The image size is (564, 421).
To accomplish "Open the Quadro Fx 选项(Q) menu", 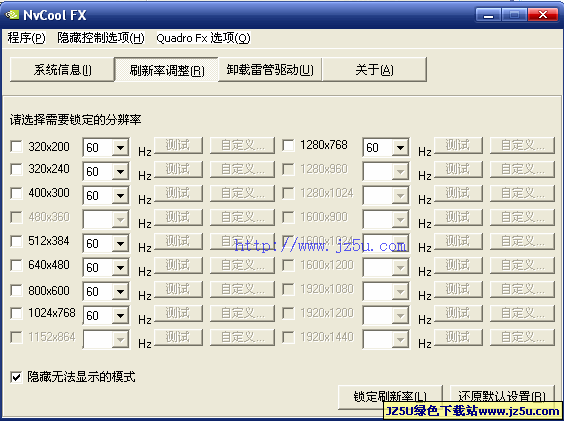I will 203,38.
